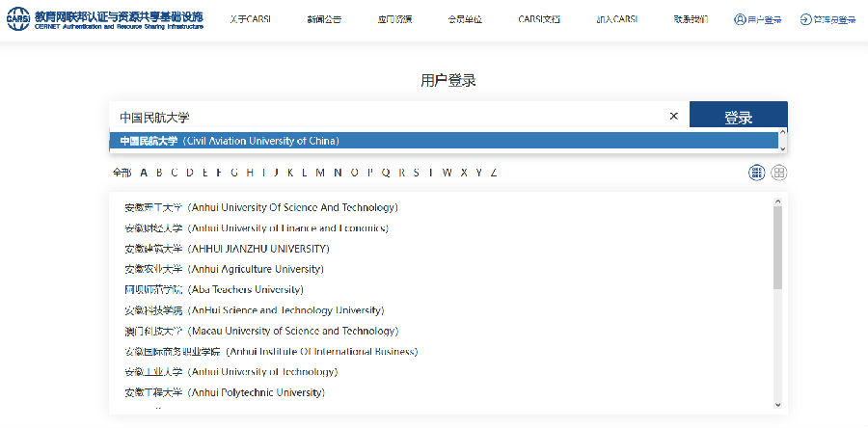The width and height of the screenshot is (868, 428).
Task: Filter universities by letter A
Action: click(x=144, y=173)
